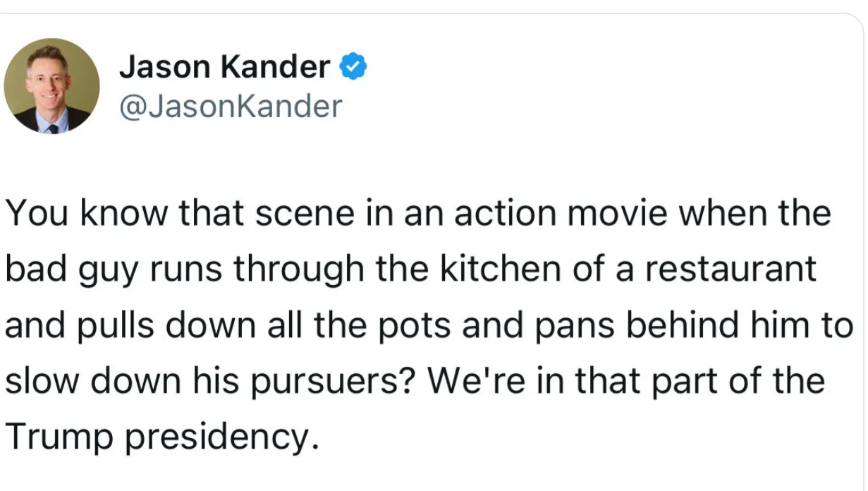Click "We're" in the tweet text
Viewport: 868px width, 491px height.
463,382
